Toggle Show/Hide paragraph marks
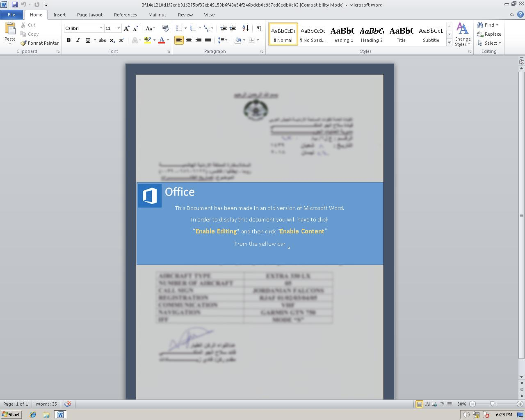The width and height of the screenshot is (525, 420). 259,28
